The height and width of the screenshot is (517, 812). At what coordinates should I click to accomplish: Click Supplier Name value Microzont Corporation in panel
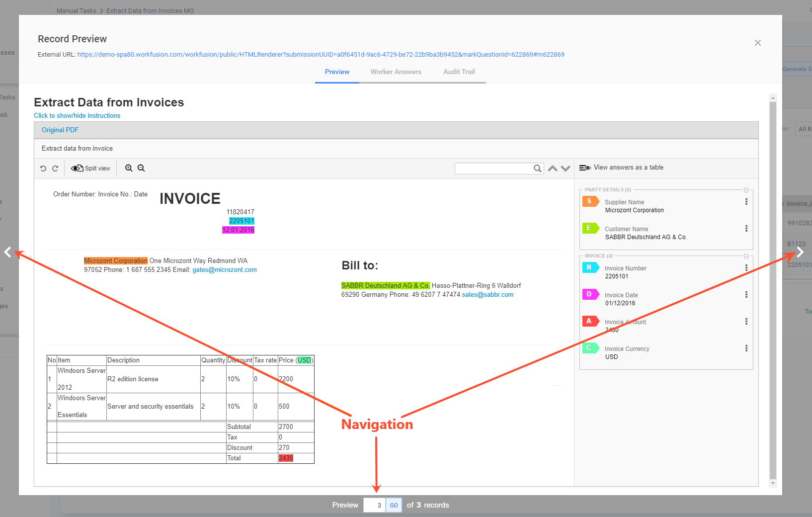(635, 210)
